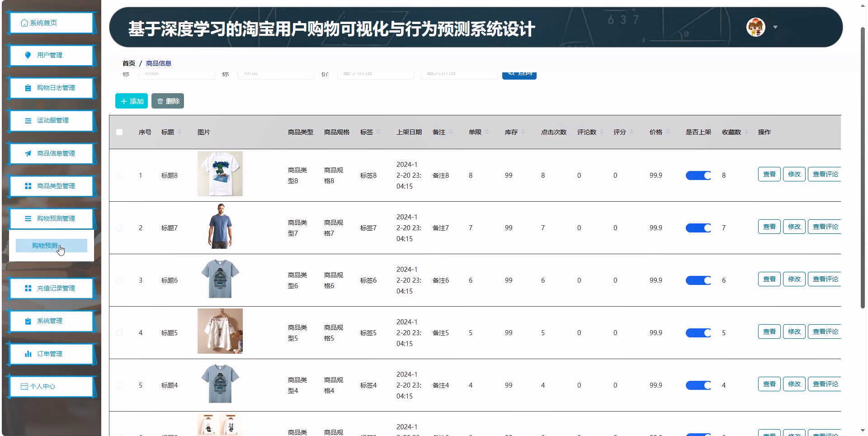Tick the row checkbox for 标题6
Image resolution: width=868 pixels, height=436 pixels.
tap(119, 280)
